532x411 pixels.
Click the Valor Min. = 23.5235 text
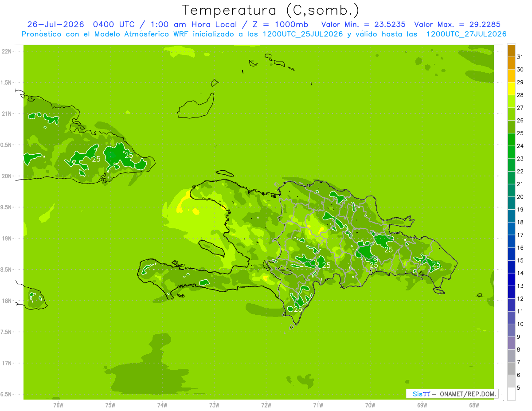(x=363, y=24)
